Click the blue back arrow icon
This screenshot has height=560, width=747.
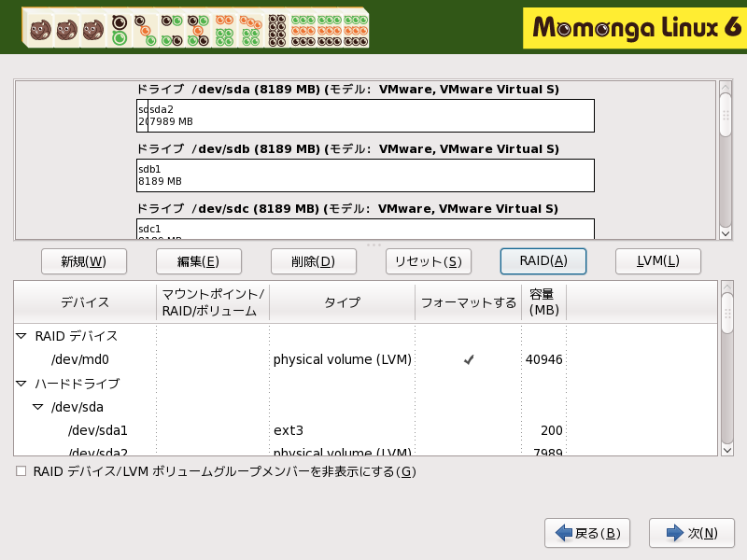[564, 533]
